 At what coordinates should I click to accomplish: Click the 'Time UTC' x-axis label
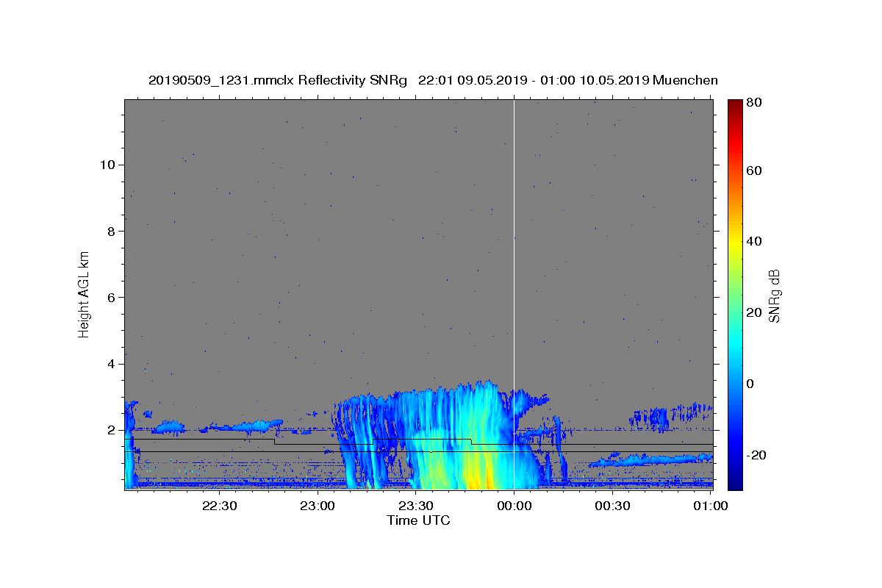(418, 520)
